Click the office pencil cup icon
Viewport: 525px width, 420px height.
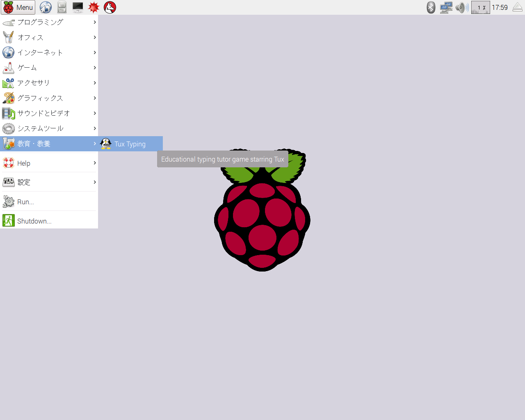[x=8, y=37]
